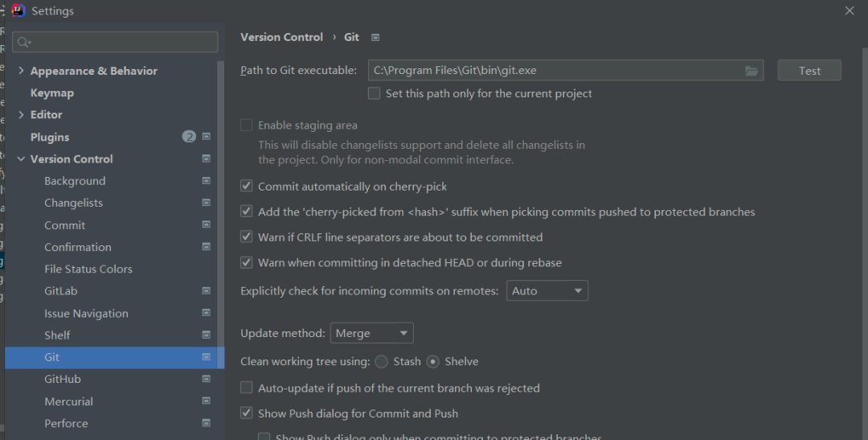
Task: Click the project icon beside Mercurial
Action: tap(207, 401)
